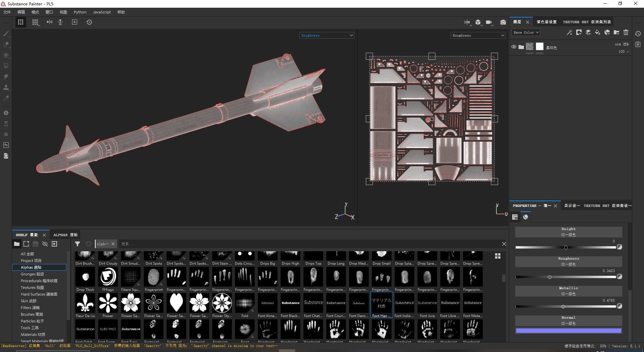
Task: Open the resource updater icon
Action: 6,156
